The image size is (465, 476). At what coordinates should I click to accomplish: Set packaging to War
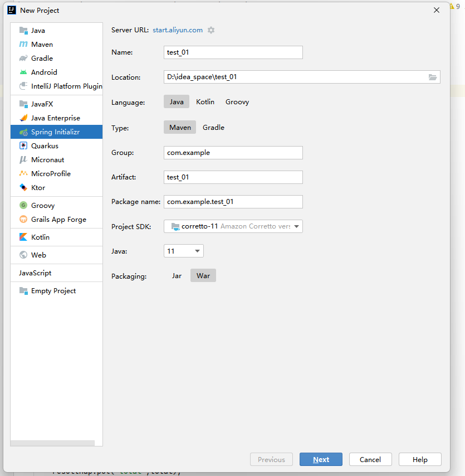(203, 275)
